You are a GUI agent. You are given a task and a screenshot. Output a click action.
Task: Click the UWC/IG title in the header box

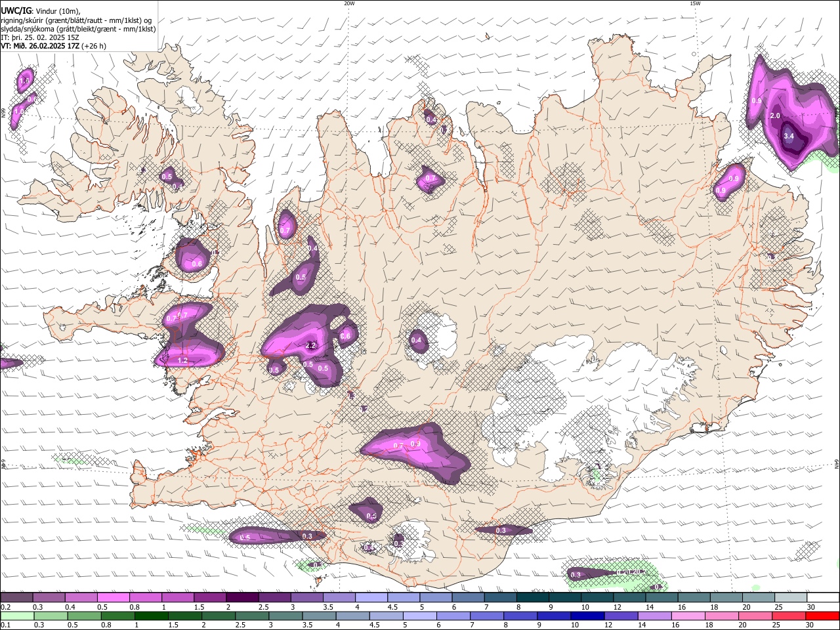(16, 10)
